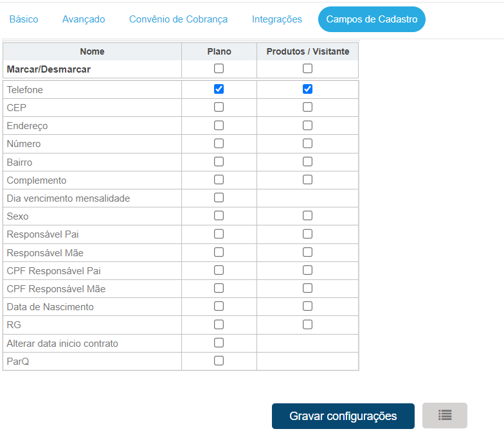Check CPF Responsável Pai for Produtos / Visitante
The image size is (504, 438).
click(x=308, y=270)
